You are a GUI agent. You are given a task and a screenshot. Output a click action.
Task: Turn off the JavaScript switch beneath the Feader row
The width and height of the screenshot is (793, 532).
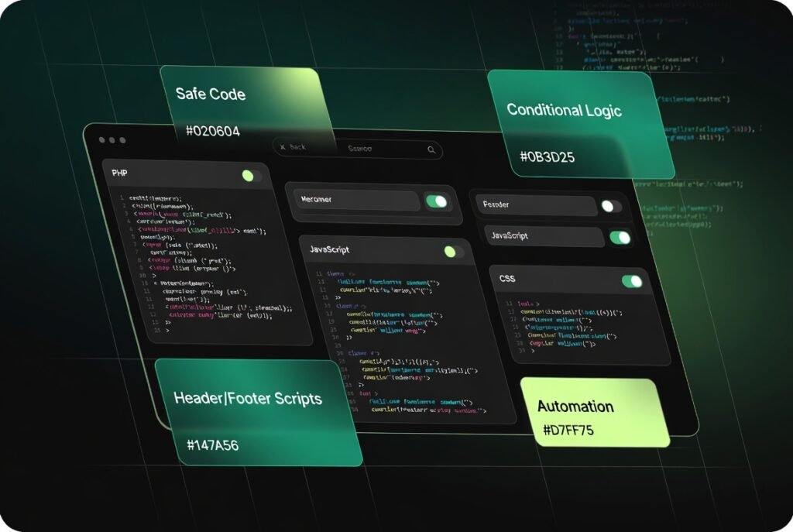coord(620,238)
